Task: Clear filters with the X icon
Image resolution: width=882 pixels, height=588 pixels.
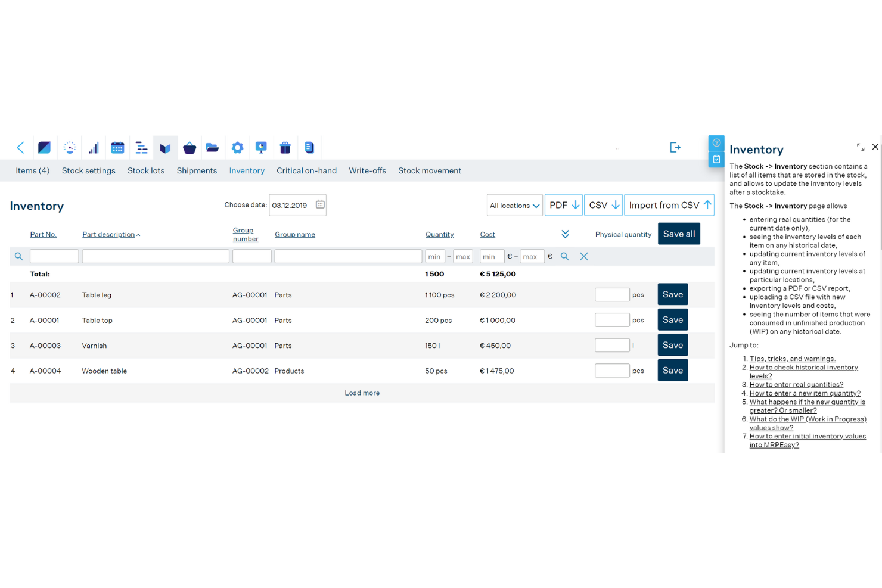Action: (x=584, y=256)
